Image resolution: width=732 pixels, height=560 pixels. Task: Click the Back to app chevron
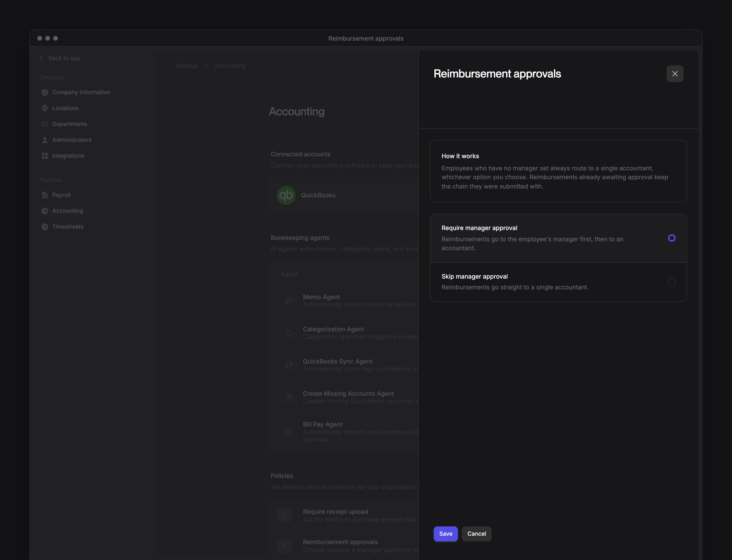(41, 58)
